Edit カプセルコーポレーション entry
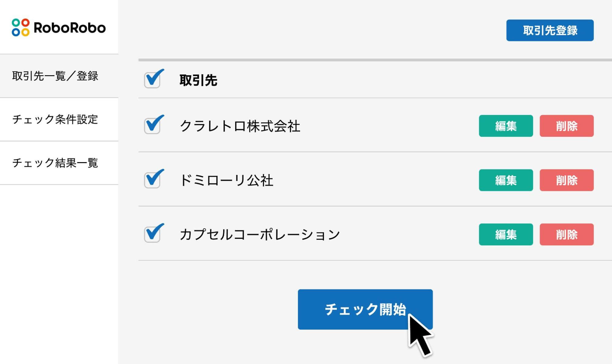Viewport: 612px width, 364px height. [505, 235]
